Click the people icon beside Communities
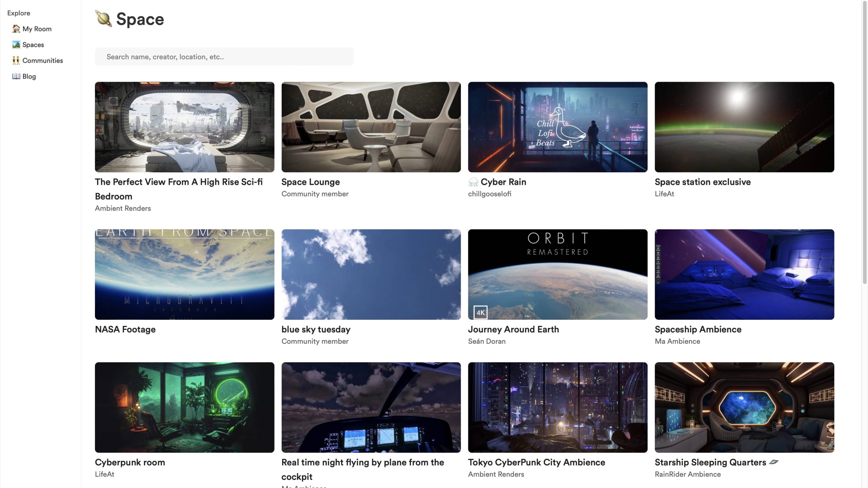The width and height of the screenshot is (868, 488). 16,61
